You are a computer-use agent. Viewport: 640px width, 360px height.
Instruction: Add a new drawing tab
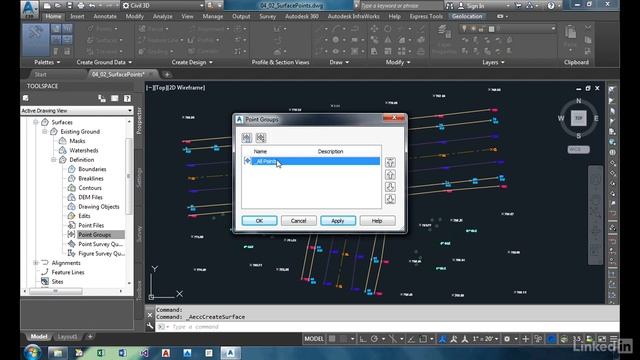click(167, 74)
